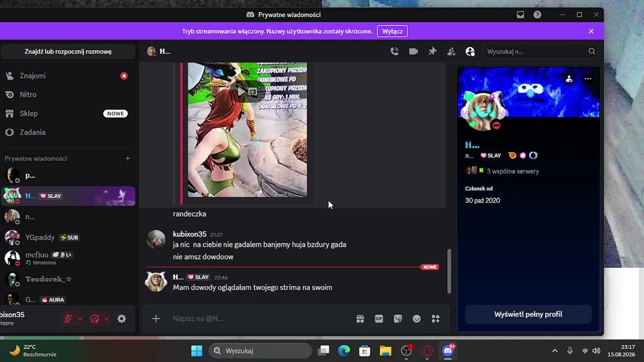Click the kubixon35 username in message
This screenshot has height=362, width=644.
point(190,234)
